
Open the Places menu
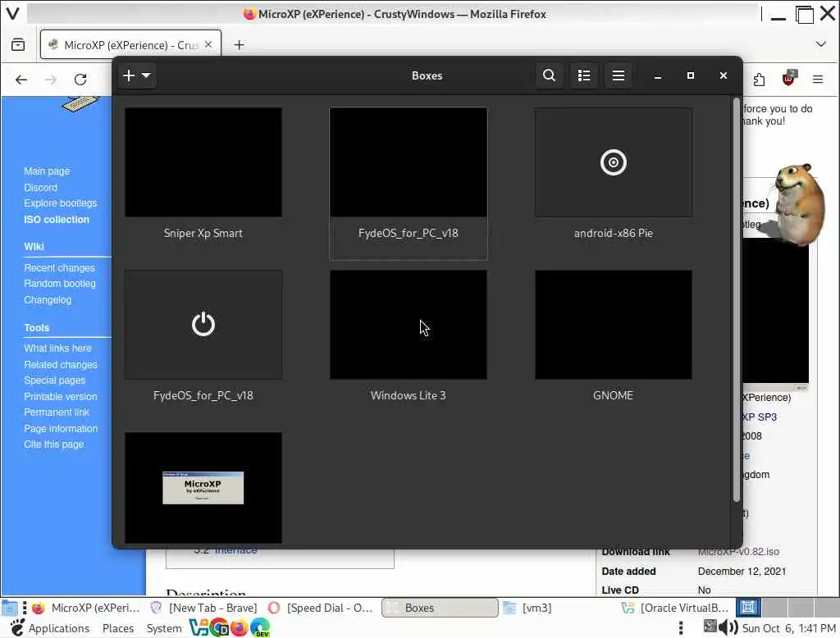pyautogui.click(x=118, y=628)
